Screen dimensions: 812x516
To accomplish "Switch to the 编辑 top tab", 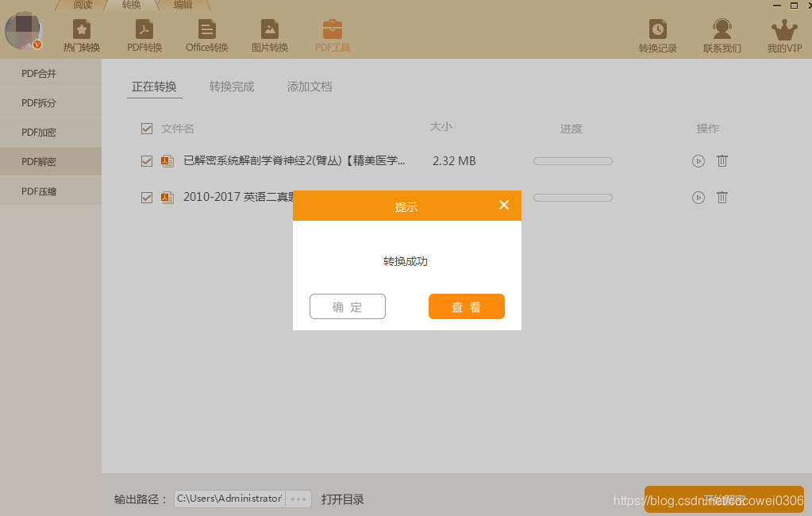I will (x=183, y=6).
